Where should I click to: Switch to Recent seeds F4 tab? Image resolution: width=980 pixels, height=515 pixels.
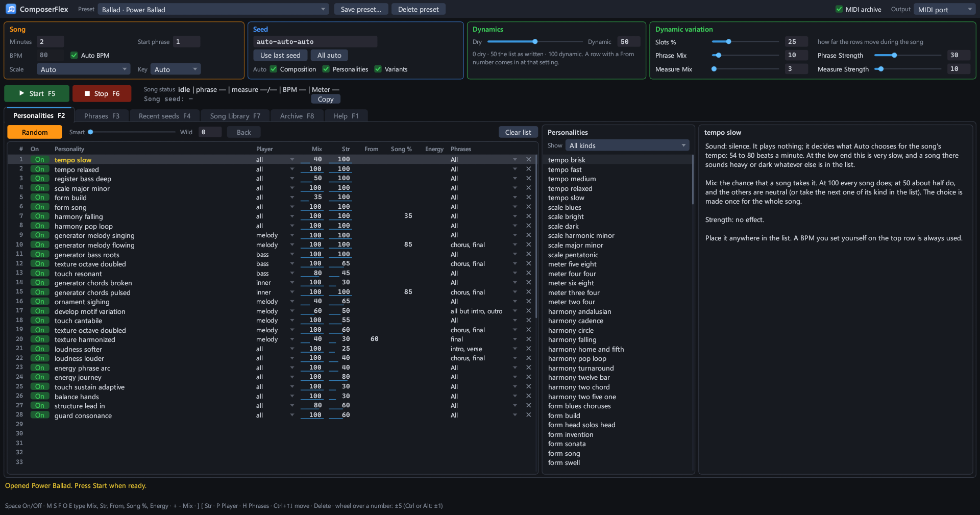(x=164, y=116)
